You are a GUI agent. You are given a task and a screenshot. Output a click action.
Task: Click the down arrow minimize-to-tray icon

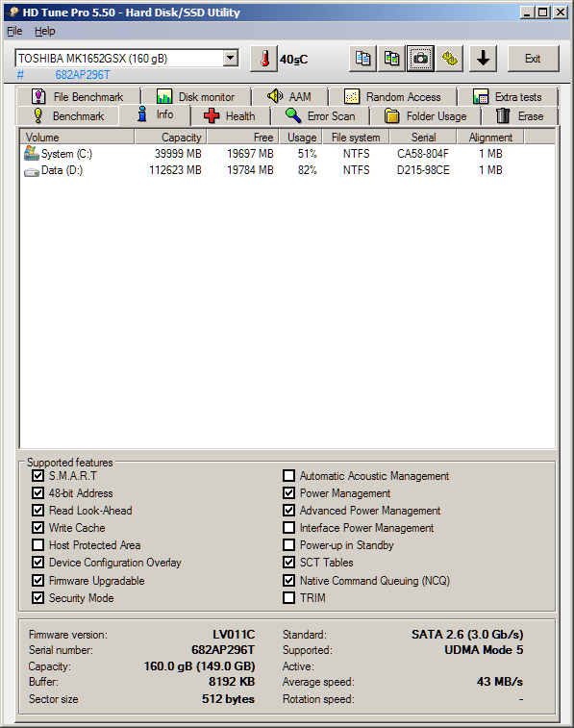tap(483, 59)
